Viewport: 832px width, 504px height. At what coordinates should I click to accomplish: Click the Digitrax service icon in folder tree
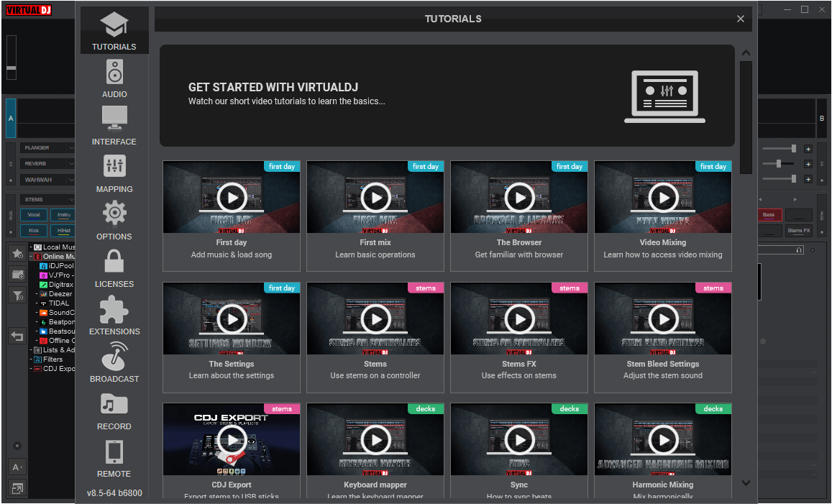pyautogui.click(x=44, y=285)
